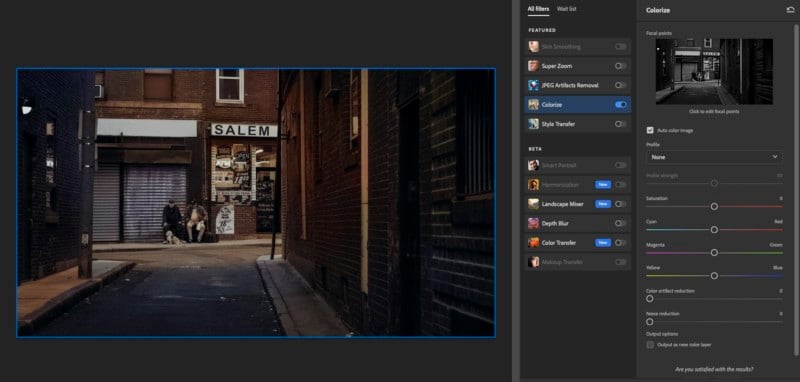800x382 pixels.
Task: Open the Focal points preview thumbnail
Action: click(x=714, y=71)
